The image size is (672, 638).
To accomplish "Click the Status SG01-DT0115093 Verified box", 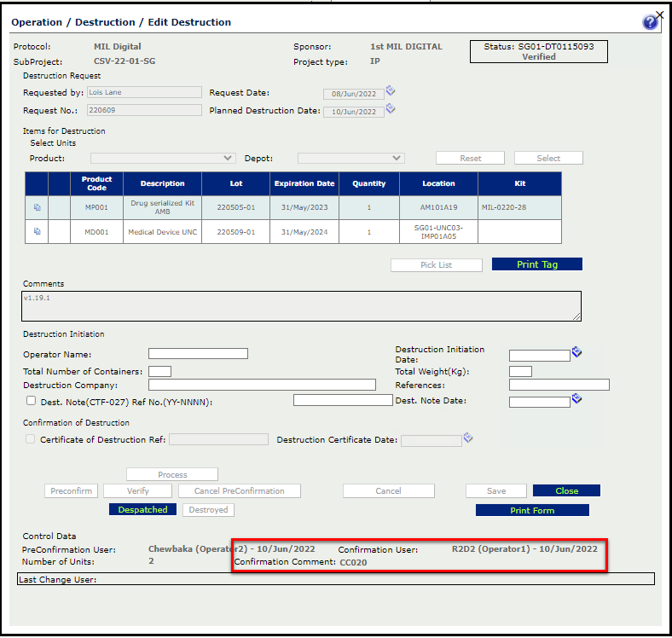I will (539, 51).
